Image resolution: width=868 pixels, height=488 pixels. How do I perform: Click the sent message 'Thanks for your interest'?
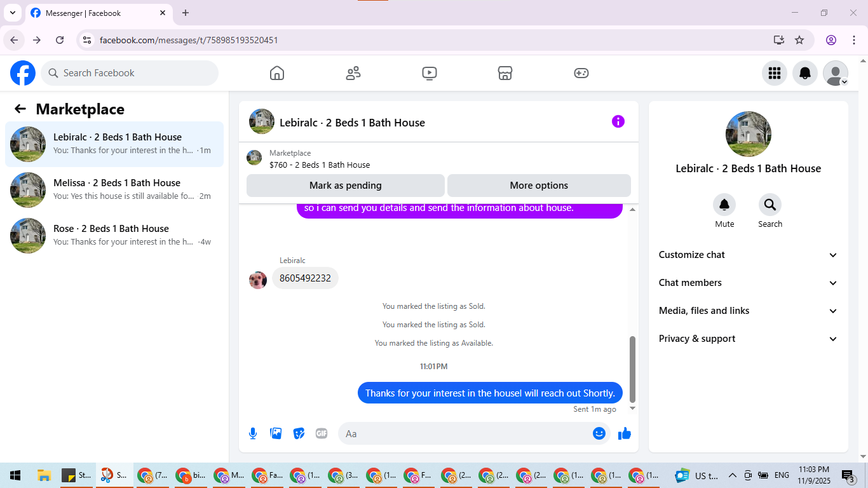490,393
